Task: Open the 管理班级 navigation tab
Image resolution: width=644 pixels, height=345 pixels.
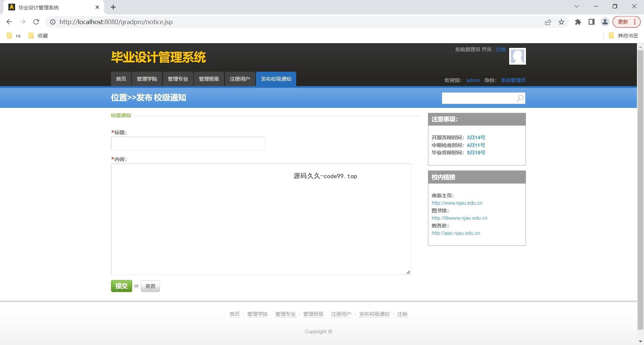Action: (x=209, y=79)
